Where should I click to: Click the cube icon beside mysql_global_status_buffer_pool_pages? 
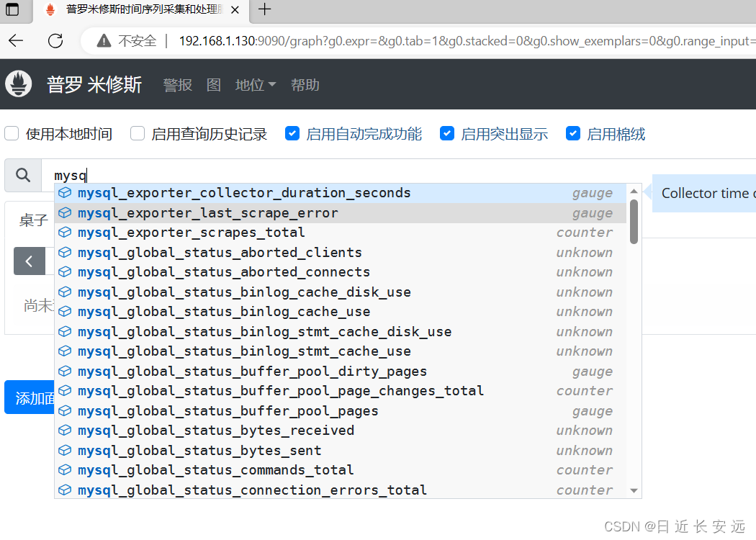point(65,410)
